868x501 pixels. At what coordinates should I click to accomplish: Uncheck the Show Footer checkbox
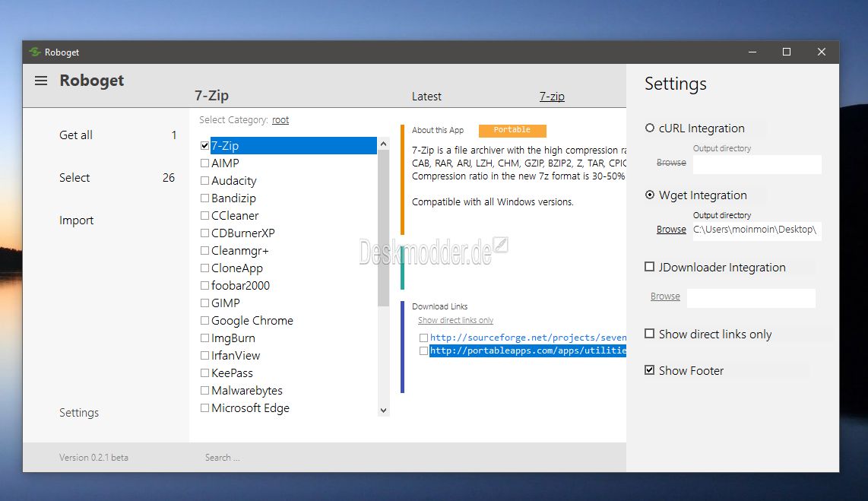point(650,370)
